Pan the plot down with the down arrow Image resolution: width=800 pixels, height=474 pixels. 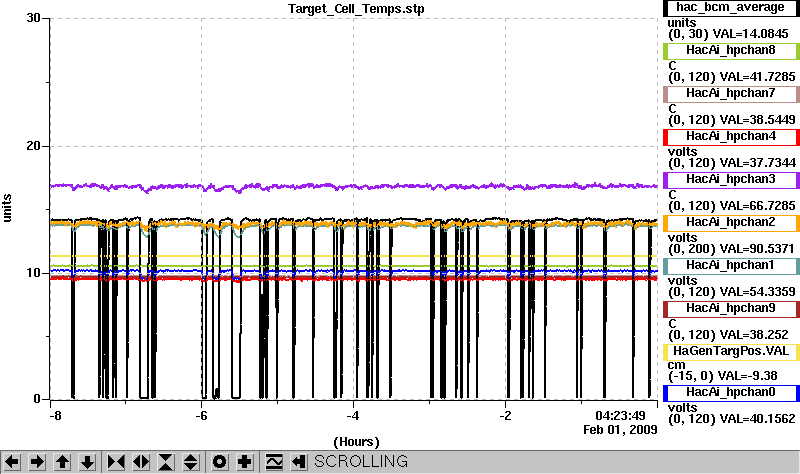(x=87, y=462)
